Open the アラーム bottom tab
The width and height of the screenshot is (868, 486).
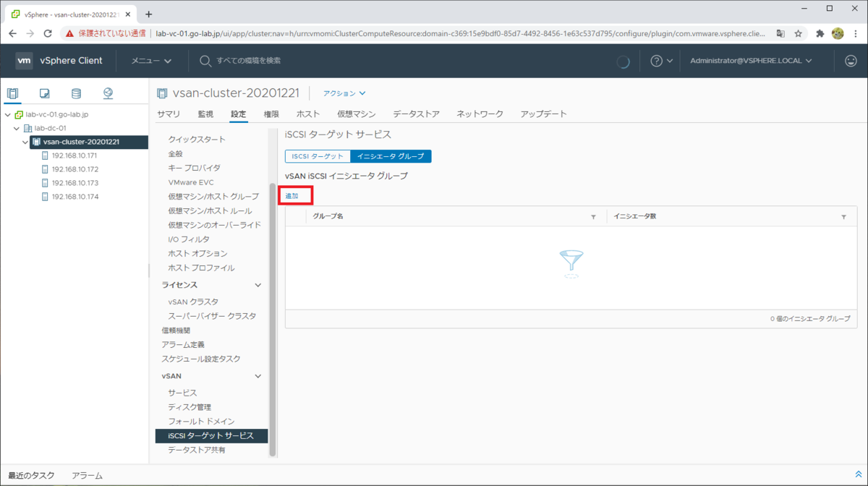pos(87,475)
